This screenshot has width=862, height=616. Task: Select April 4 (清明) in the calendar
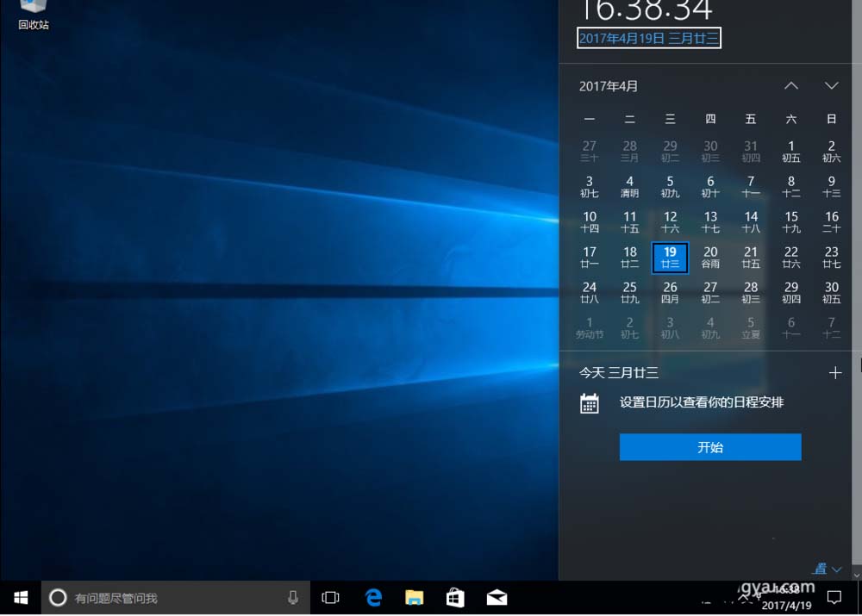point(629,187)
